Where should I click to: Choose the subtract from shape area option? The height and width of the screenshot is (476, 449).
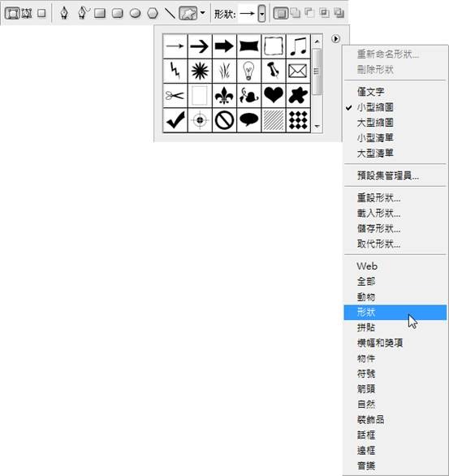click(309, 13)
